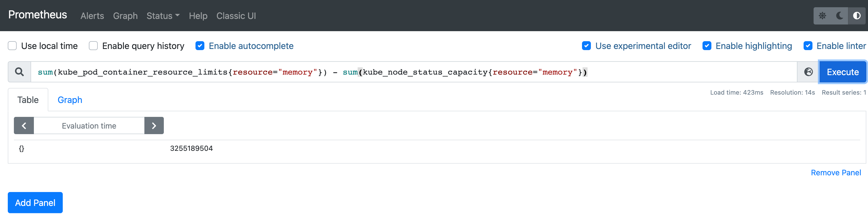This screenshot has height=214, width=868.
Task: Go to previous evaluation time
Action: [24, 126]
